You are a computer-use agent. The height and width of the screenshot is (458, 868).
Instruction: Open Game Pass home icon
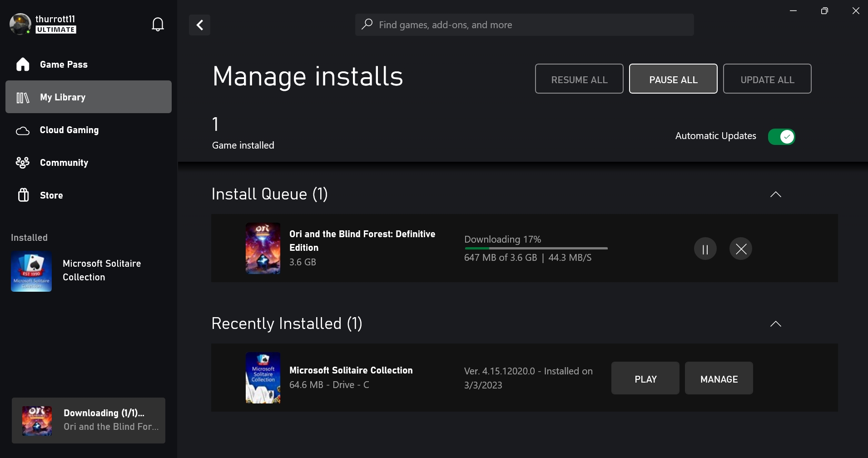coord(23,65)
